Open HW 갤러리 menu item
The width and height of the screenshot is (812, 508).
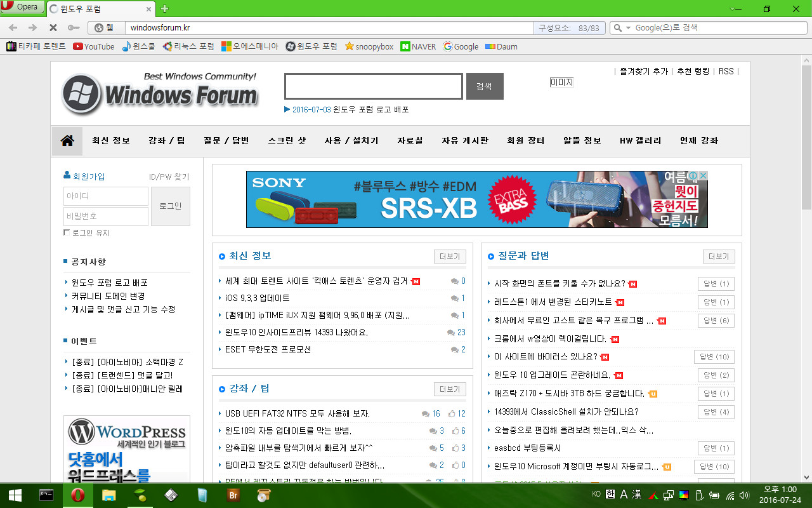(x=641, y=141)
